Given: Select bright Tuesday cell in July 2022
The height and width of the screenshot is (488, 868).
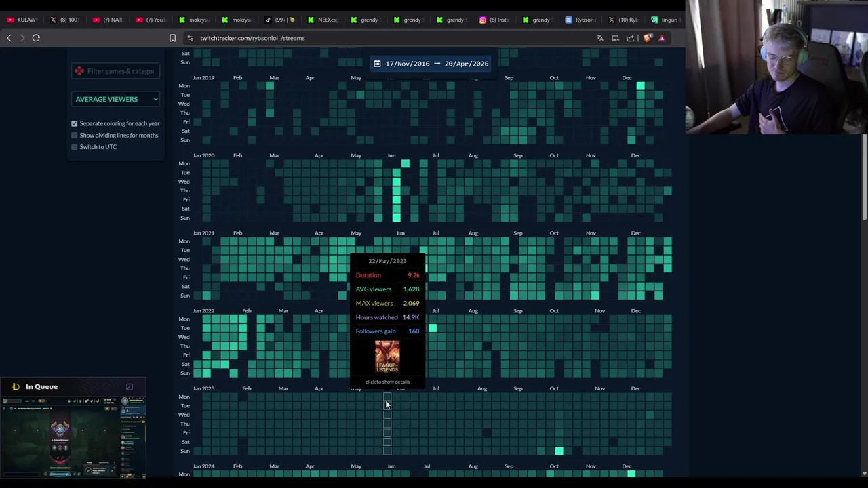Looking at the screenshot, I should 432,328.
